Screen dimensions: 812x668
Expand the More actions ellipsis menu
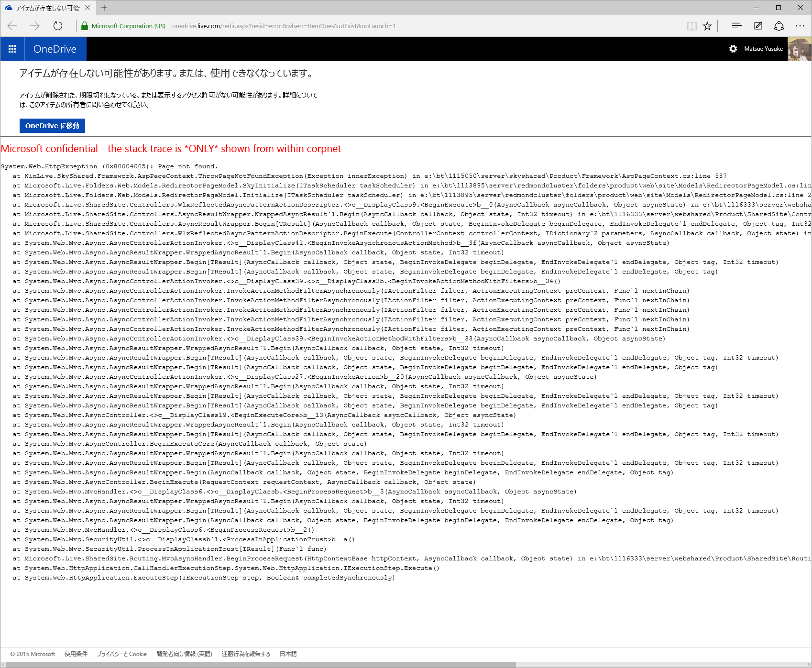click(x=800, y=26)
